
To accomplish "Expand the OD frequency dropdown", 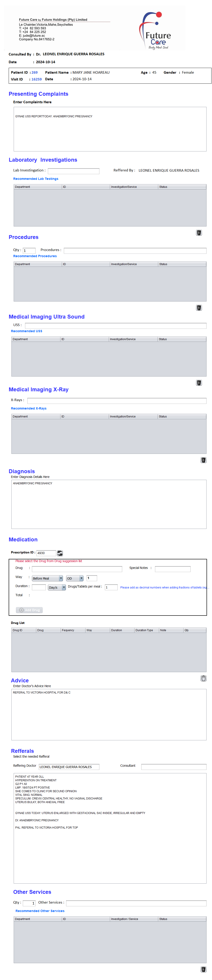I will [75, 578].
